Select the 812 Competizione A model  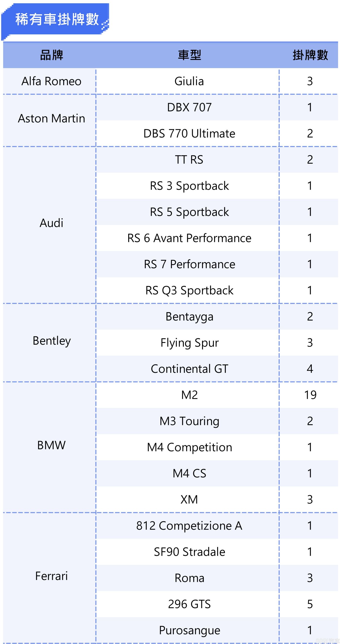189,525
